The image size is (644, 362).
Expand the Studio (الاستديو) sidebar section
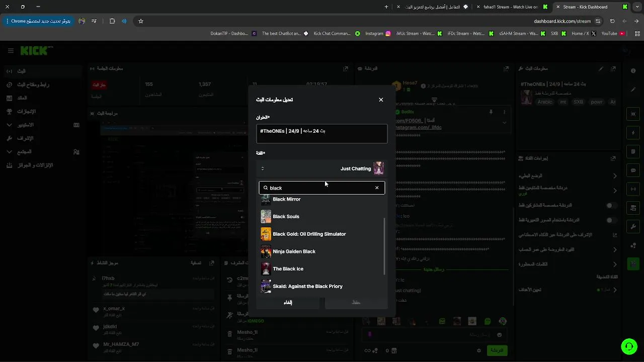click(43, 125)
